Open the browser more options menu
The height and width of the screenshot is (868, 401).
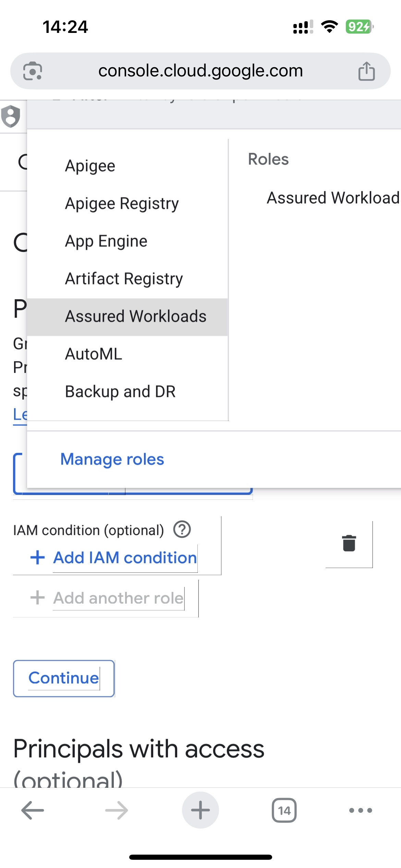pyautogui.click(x=360, y=810)
